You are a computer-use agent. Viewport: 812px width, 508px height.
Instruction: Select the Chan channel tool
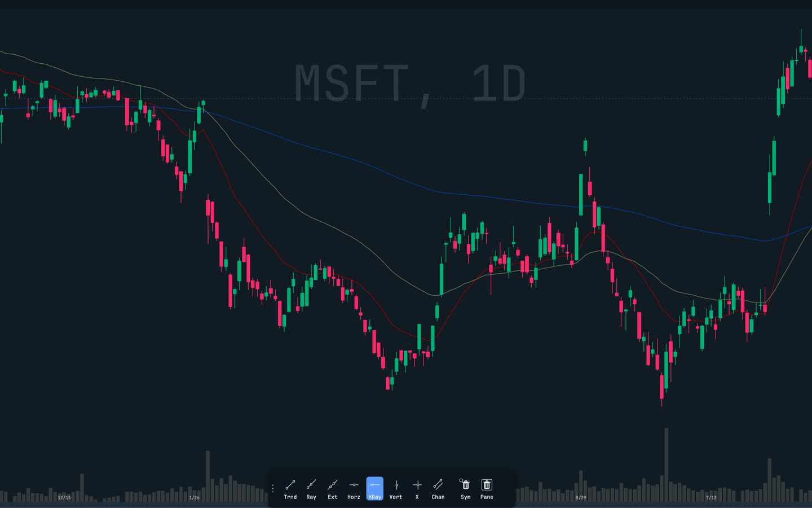(x=438, y=489)
